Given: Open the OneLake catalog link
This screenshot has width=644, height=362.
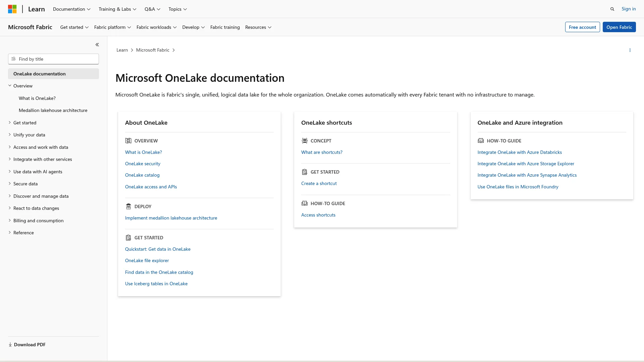Looking at the screenshot, I should pyautogui.click(x=142, y=175).
